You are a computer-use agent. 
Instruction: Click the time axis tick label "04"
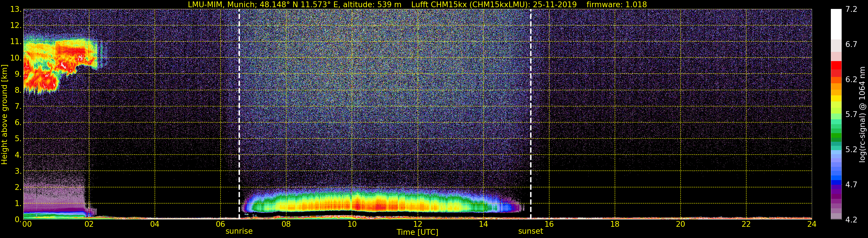tap(155, 224)
